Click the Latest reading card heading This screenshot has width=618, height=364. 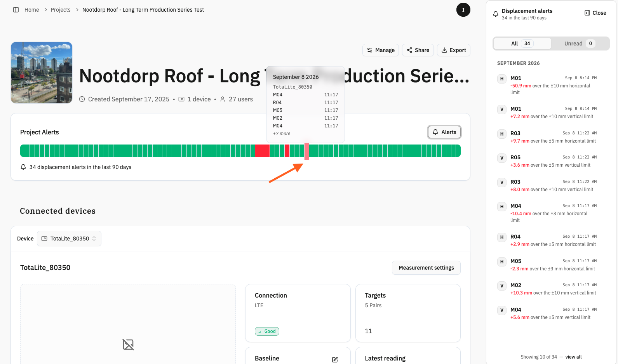[x=385, y=358]
